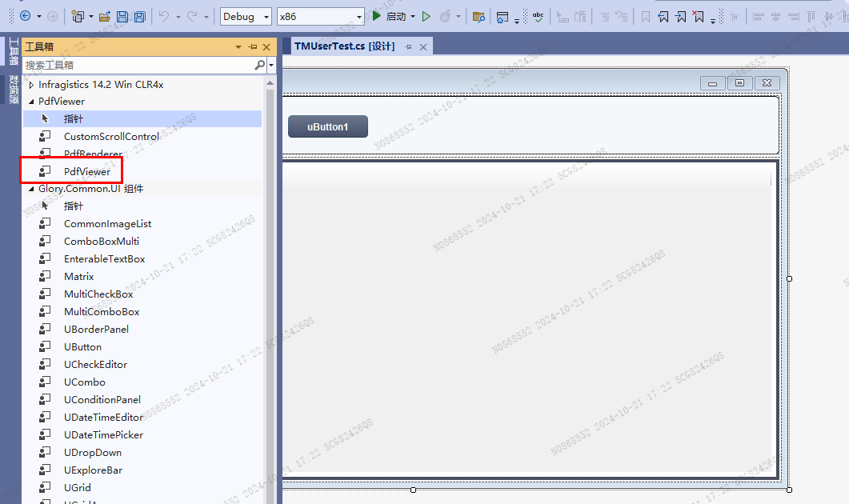Click the navigate backward arrow icon
This screenshot has width=849, height=504.
click(x=25, y=16)
